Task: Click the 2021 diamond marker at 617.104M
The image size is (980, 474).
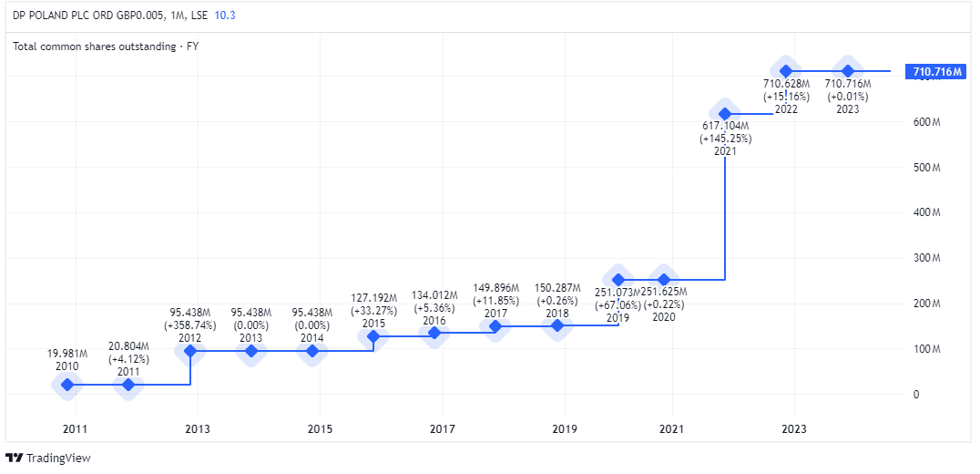Action: (x=725, y=114)
